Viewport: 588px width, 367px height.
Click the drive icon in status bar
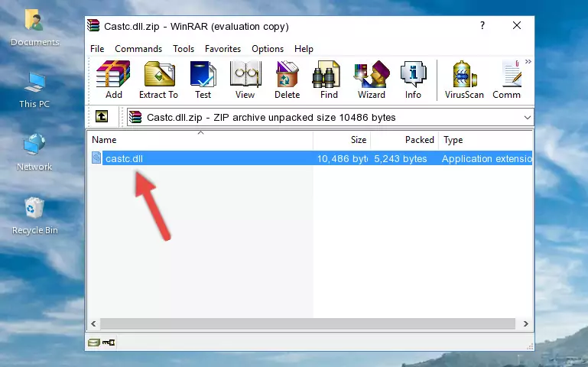pyautogui.click(x=94, y=343)
